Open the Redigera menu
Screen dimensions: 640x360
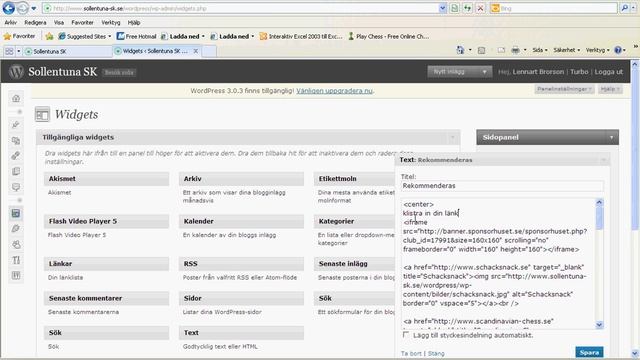pyautogui.click(x=35, y=23)
